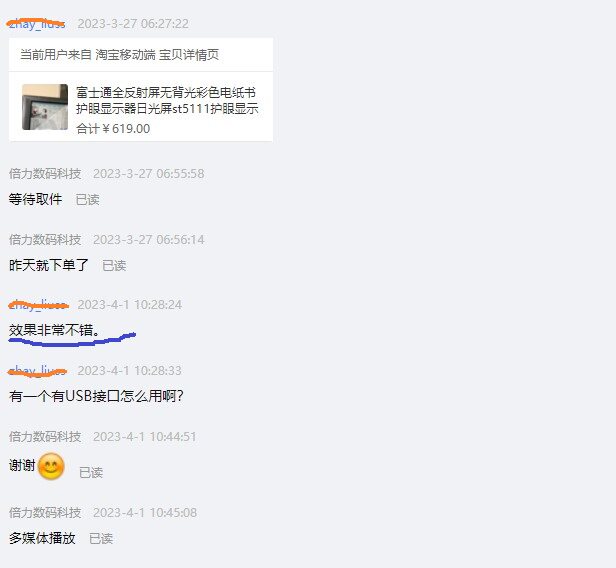Click the buyer username at 06:27:22
This screenshot has width=616, height=568.
tap(37, 24)
